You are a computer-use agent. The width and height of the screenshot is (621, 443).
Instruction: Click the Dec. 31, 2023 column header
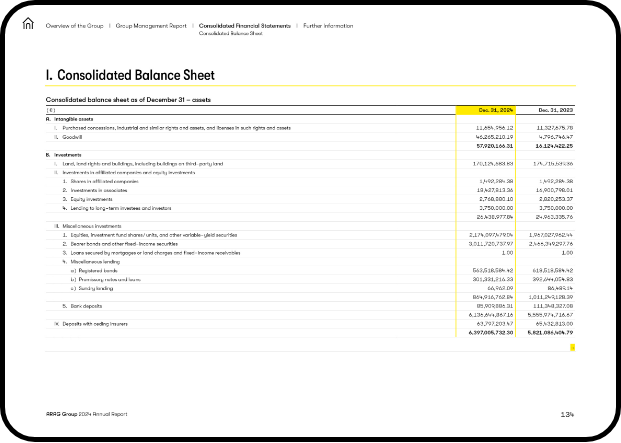[553, 110]
